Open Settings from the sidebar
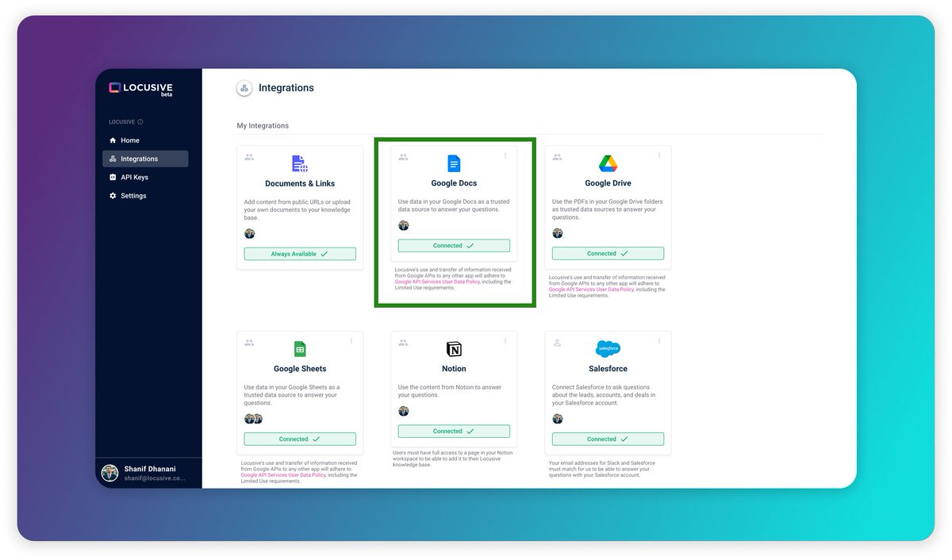 145,196
